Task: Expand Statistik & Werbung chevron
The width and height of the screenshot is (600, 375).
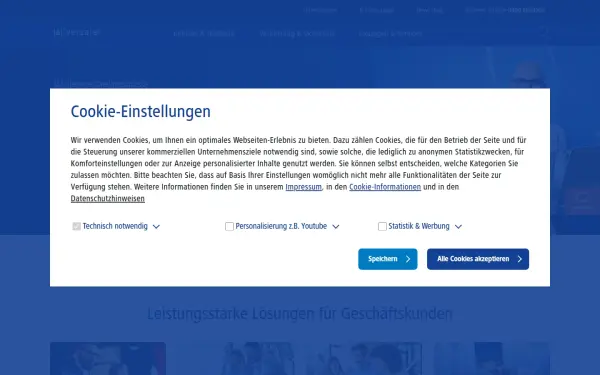Action: click(458, 227)
